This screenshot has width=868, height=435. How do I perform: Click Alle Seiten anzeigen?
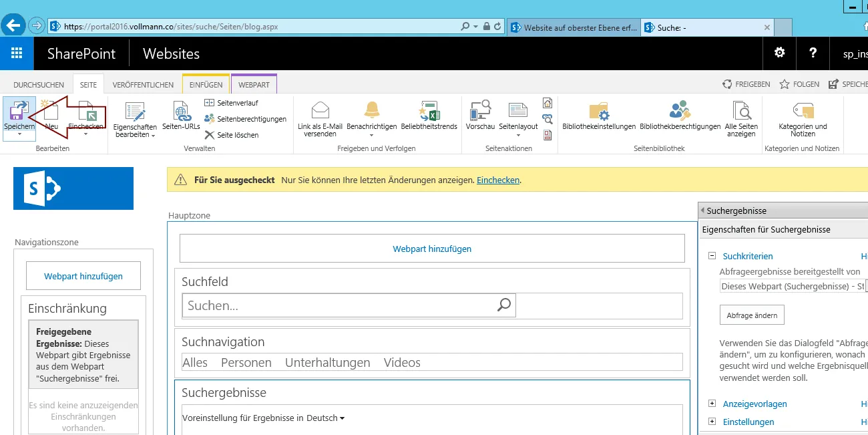[741, 120]
